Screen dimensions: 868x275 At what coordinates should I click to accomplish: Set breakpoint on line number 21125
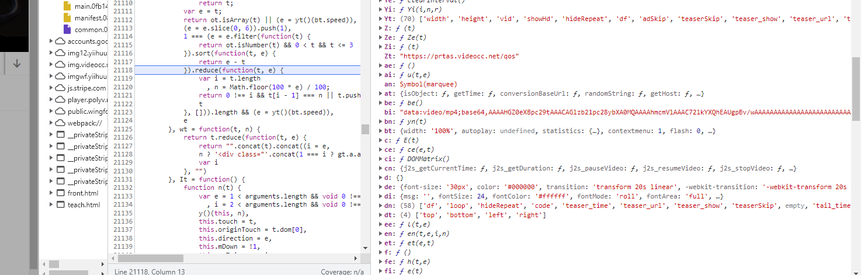tap(123, 128)
